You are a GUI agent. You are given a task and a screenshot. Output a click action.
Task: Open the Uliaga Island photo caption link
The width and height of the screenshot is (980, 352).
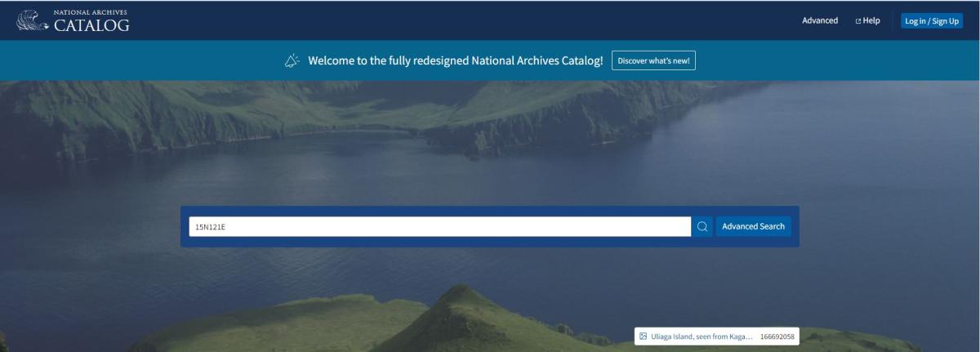702,336
